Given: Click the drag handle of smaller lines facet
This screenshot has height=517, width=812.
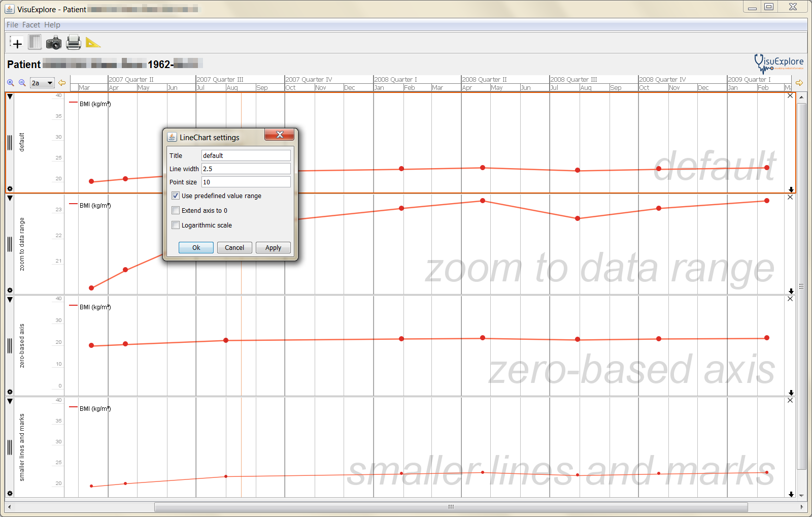Looking at the screenshot, I should tap(10, 447).
